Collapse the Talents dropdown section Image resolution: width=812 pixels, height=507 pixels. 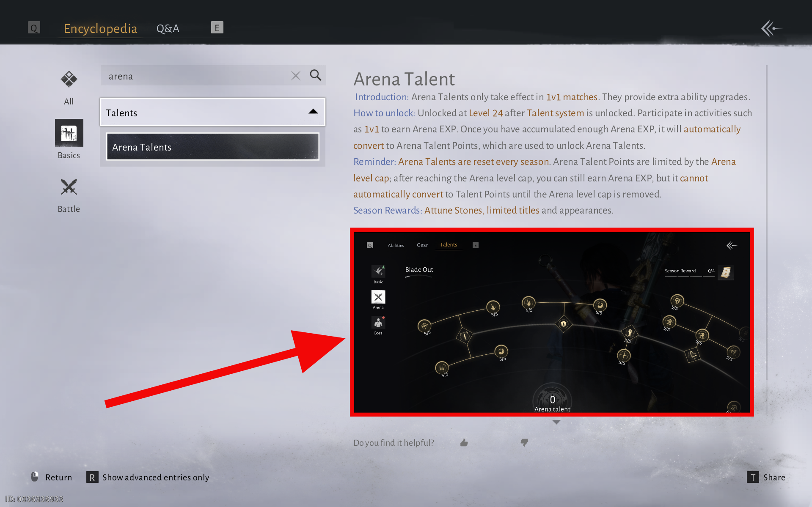[313, 112]
